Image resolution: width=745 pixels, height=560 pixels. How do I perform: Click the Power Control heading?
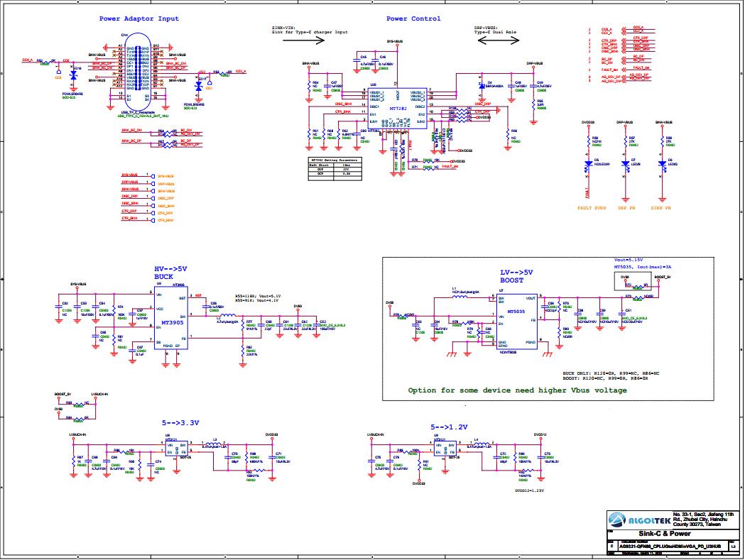[413, 18]
